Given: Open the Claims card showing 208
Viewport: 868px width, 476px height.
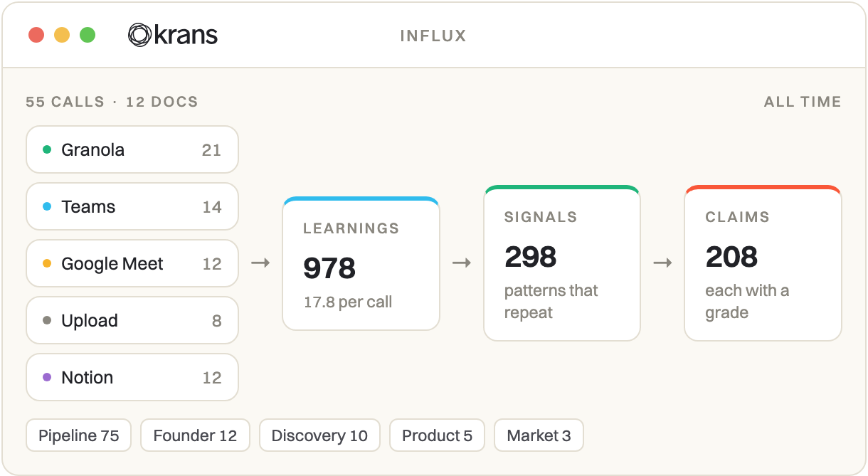Looking at the screenshot, I should (x=763, y=263).
